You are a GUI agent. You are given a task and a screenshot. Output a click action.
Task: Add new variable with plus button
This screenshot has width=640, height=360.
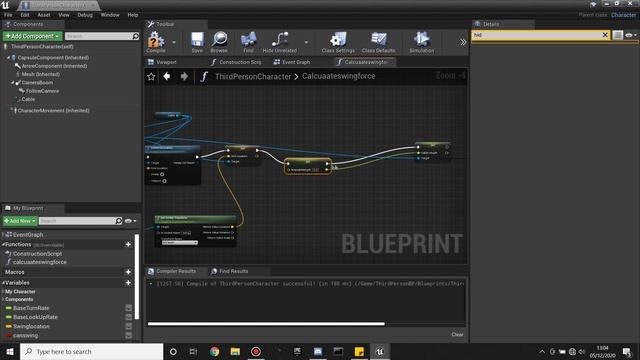(128, 282)
